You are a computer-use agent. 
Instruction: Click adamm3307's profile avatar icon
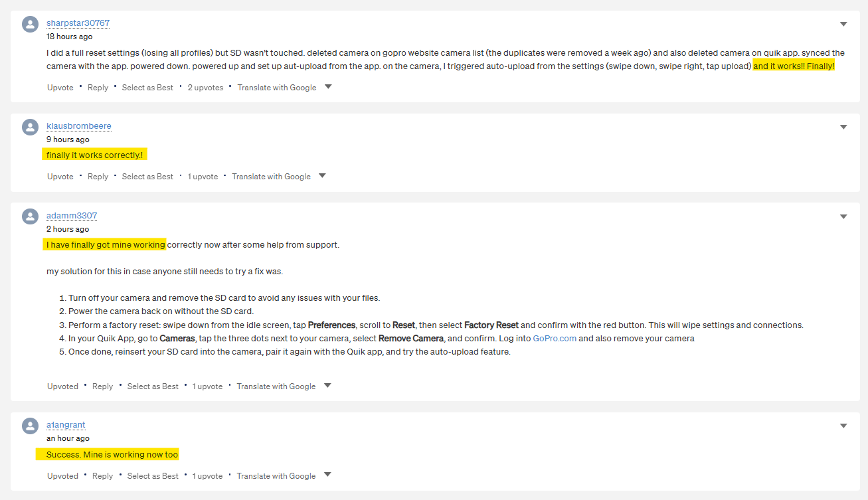30,216
